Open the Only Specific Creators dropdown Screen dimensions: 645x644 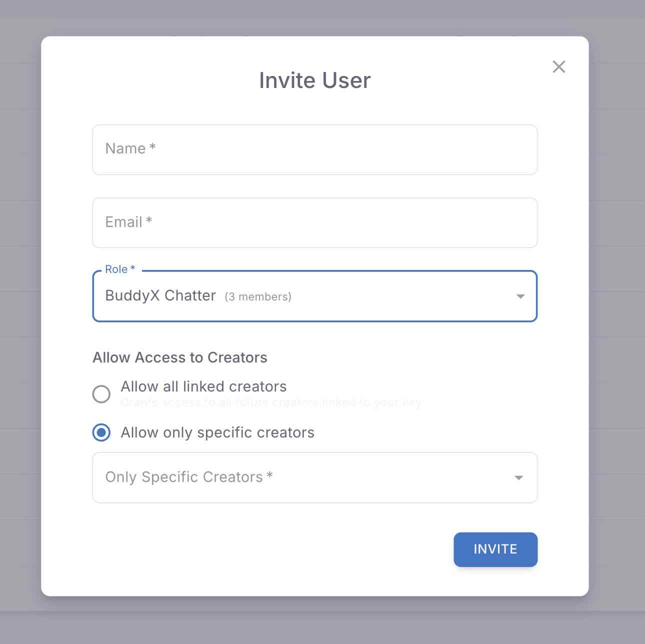[314, 477]
